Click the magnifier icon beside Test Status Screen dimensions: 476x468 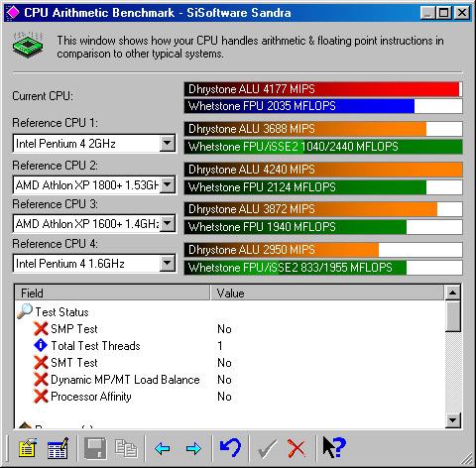click(25, 311)
